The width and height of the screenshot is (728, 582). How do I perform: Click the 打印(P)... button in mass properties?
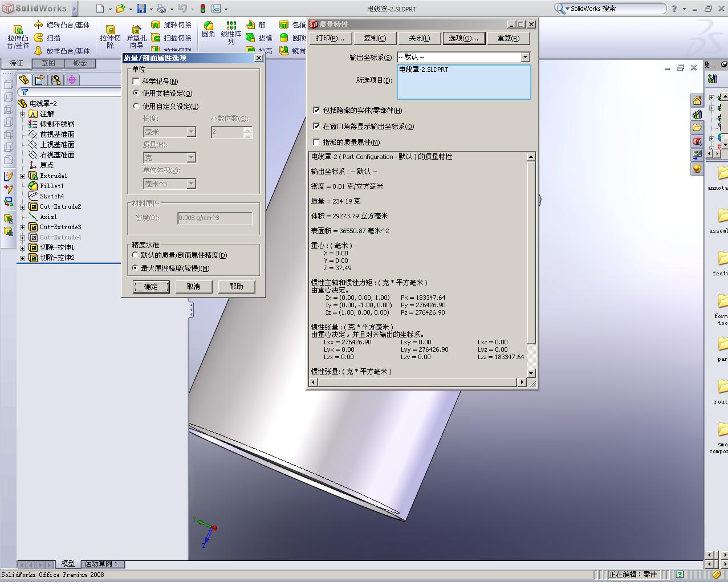(330, 38)
